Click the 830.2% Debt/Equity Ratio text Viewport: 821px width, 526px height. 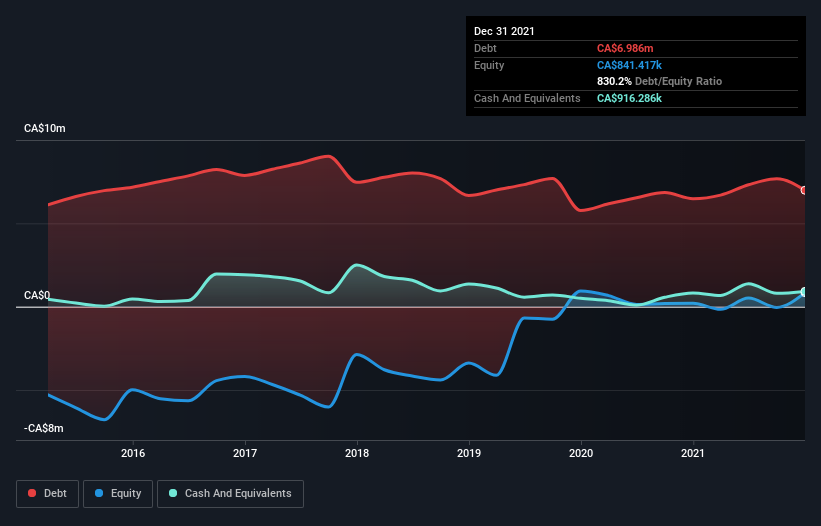(659, 82)
